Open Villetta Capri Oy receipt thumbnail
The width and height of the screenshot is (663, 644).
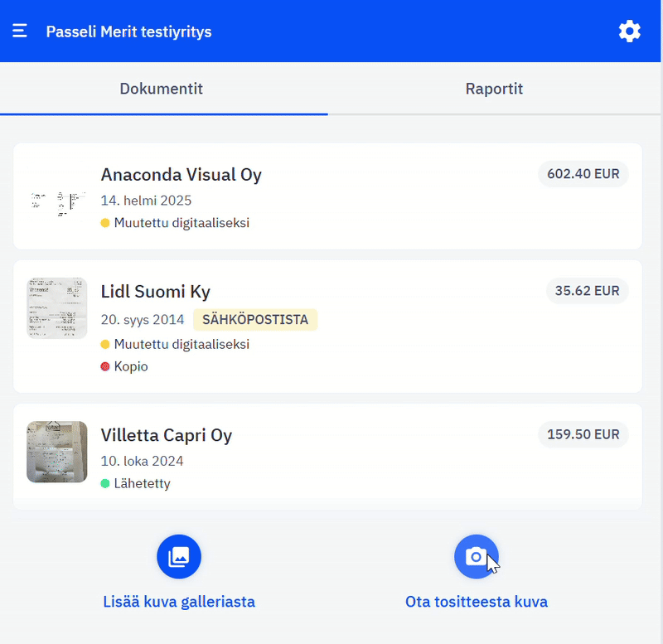pos(57,452)
